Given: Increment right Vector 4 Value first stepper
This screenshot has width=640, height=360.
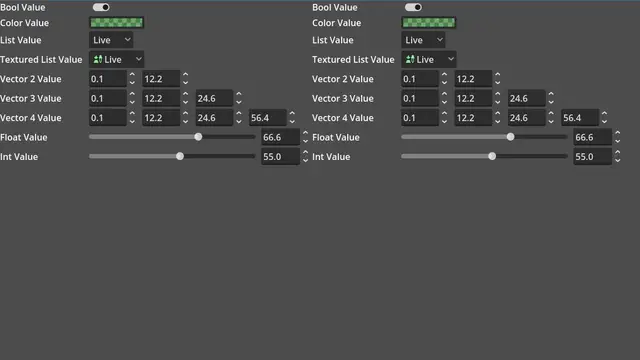Looking at the screenshot, I should (444, 114).
